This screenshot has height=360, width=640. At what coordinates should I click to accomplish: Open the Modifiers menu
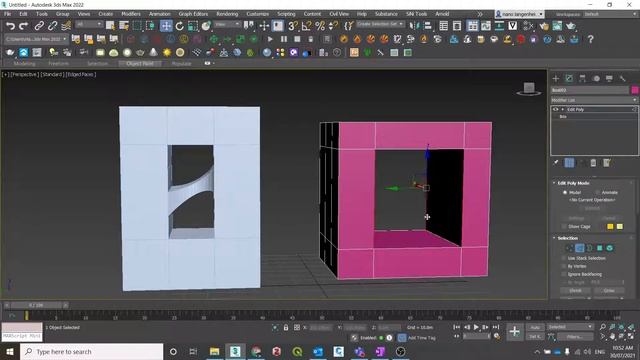point(131,14)
